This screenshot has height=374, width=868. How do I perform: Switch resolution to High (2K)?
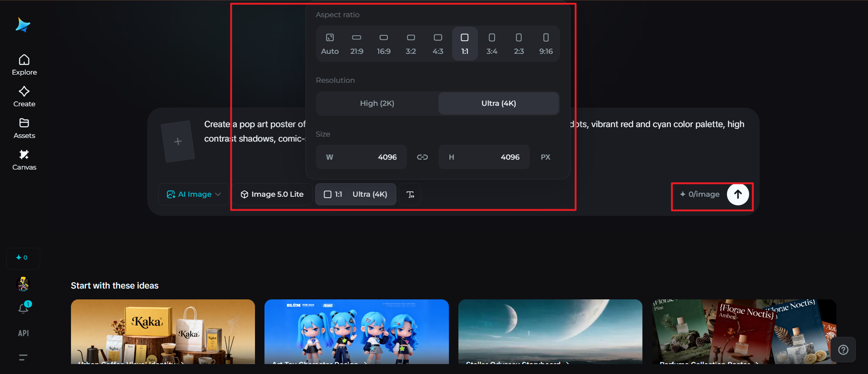click(x=377, y=104)
